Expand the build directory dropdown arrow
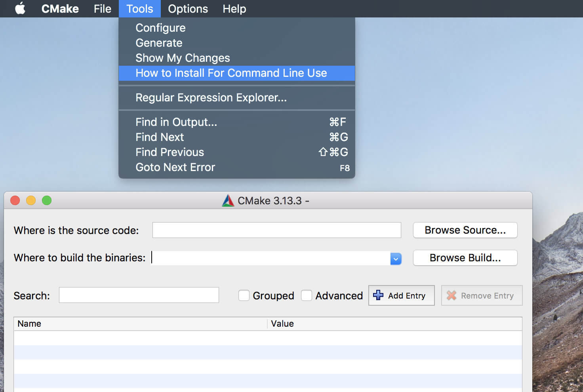583x392 pixels. [x=396, y=259]
